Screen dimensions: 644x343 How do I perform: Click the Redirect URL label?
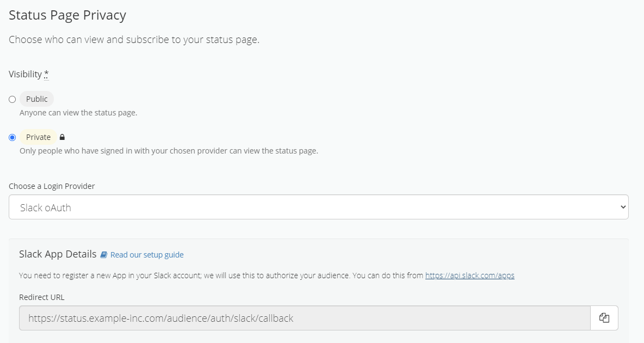(42, 297)
